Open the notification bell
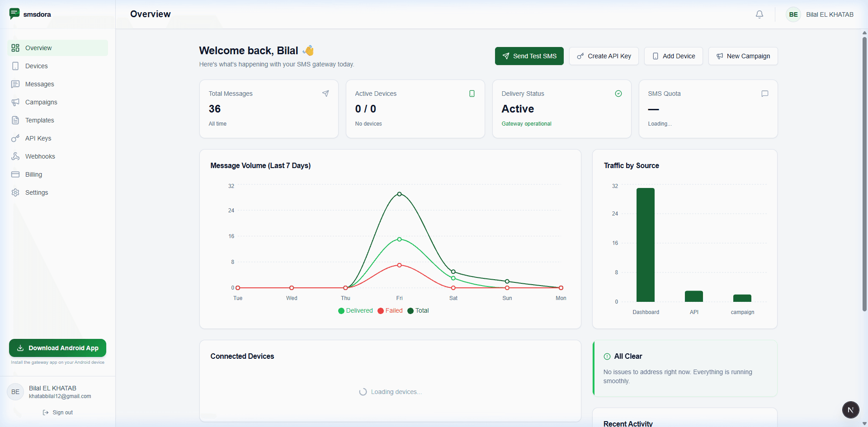 759,14
